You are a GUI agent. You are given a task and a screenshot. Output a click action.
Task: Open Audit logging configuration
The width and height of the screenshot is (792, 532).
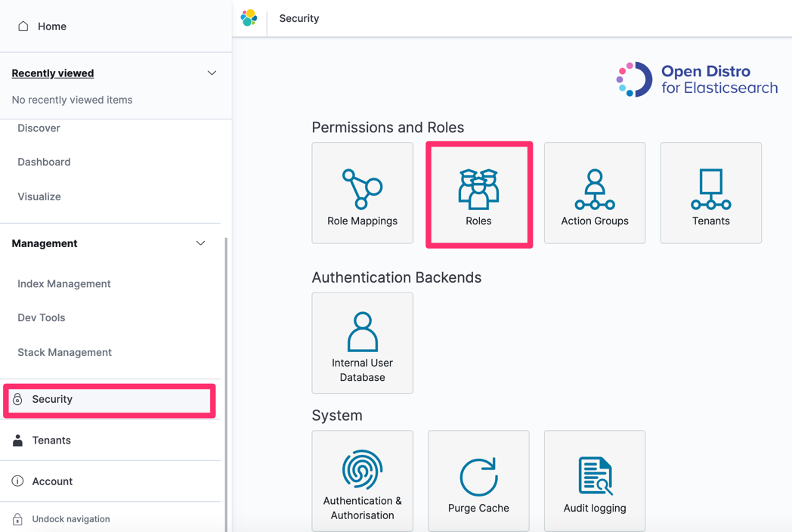[595, 481]
